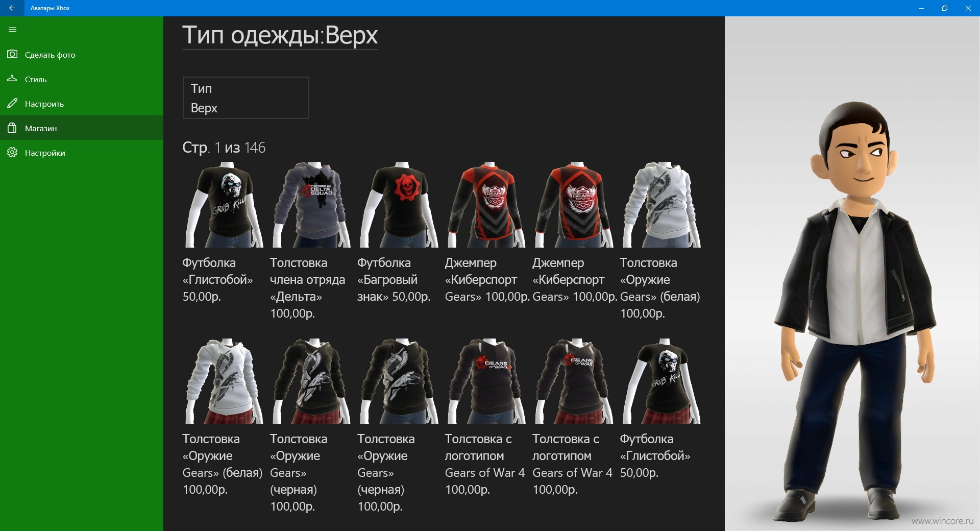Select second Толстовка с логотипом Gears of War 4 thumbnail
Viewport: 980px width, 531px height.
(x=574, y=381)
